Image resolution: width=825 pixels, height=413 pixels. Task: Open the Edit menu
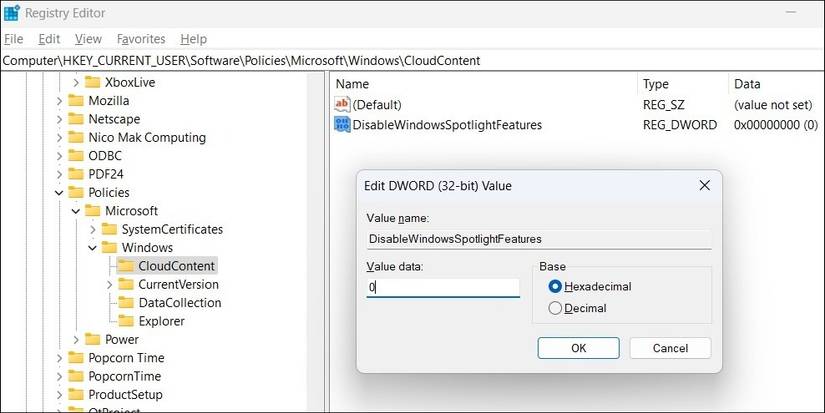(x=49, y=39)
